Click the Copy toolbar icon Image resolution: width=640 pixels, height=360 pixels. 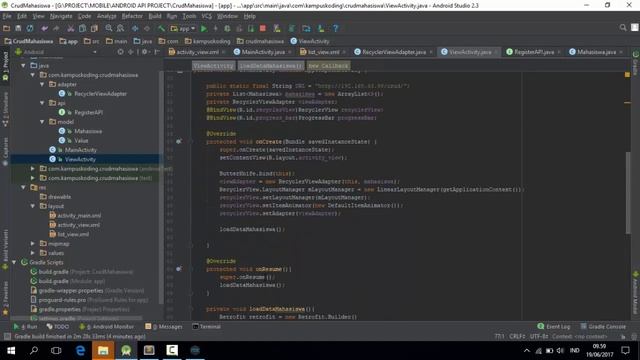coord(82,28)
